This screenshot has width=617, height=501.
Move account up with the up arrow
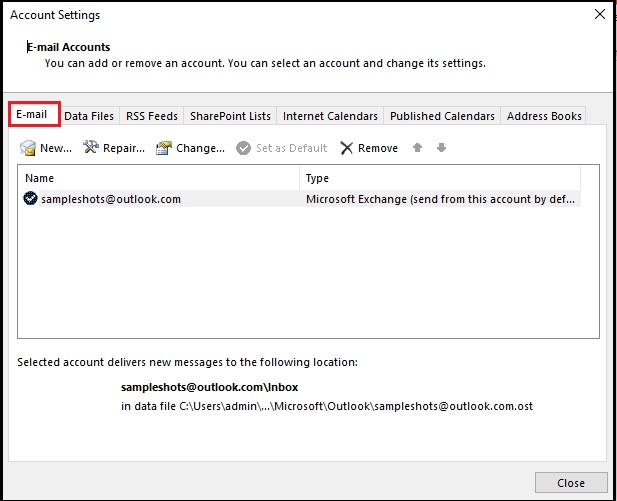point(417,148)
